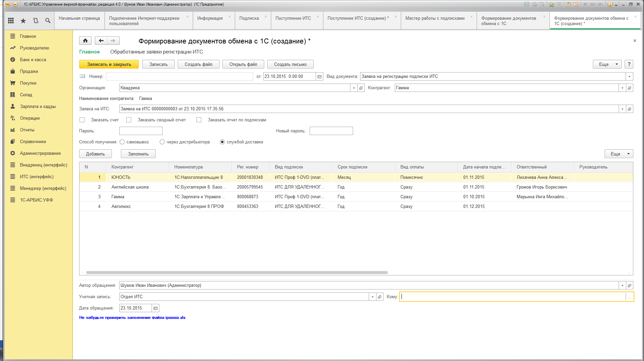Screen dimensions: 644x361
Task: Click Записать и закрыть button
Action: [x=109, y=64]
